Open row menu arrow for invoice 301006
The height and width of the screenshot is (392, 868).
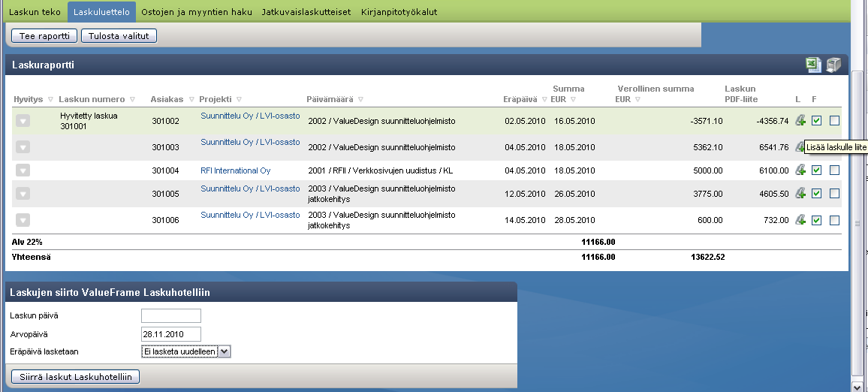click(x=23, y=220)
